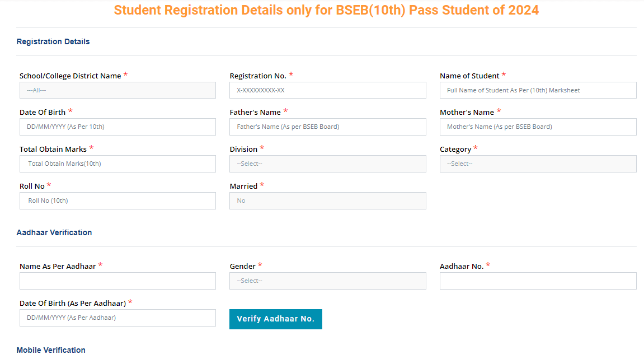Viewport: 644px width, 359px height.
Task: Click the Student Registration Details page title
Action: 326,10
